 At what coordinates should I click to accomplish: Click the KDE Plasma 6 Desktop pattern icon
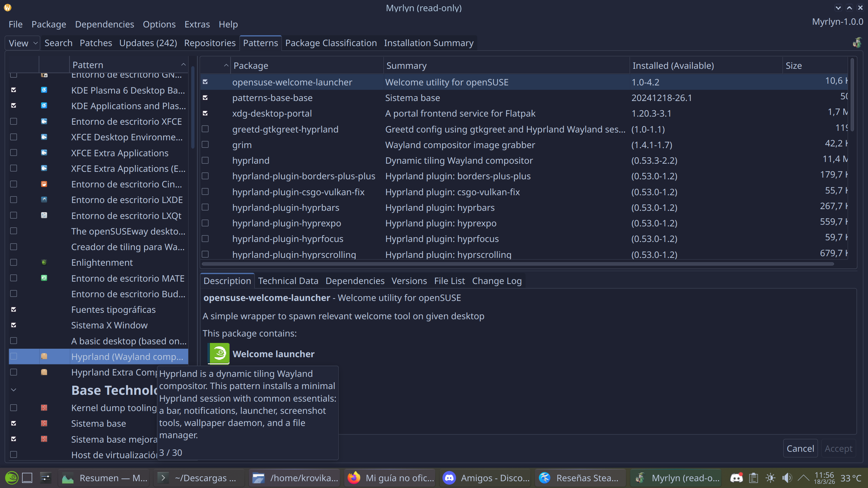(x=44, y=90)
